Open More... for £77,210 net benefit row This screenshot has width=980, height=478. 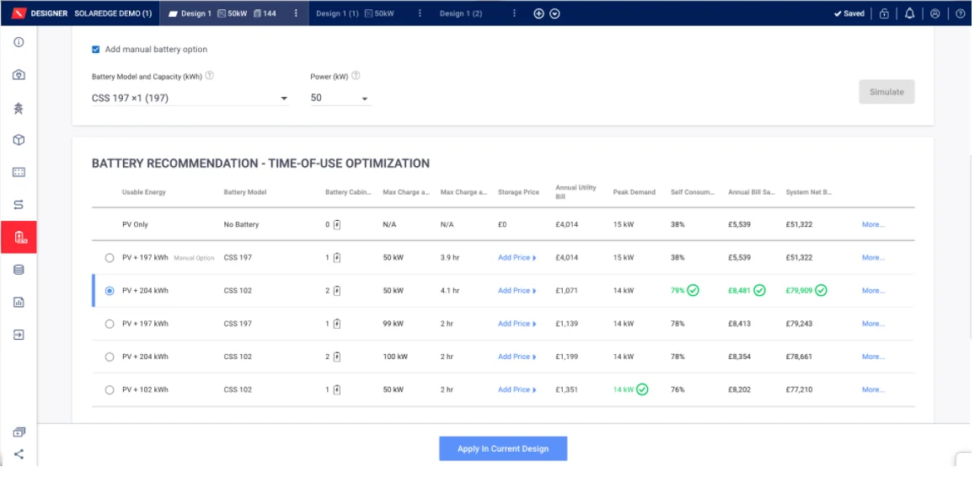[x=873, y=389]
